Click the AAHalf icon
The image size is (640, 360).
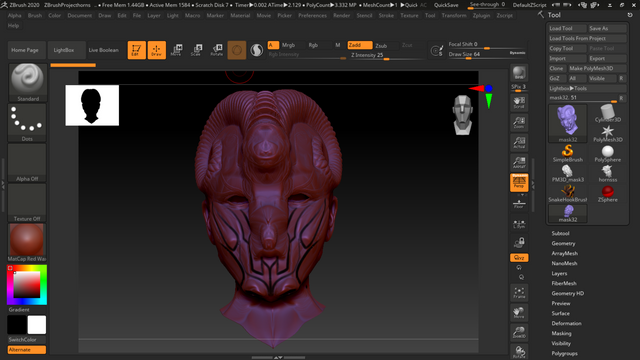coord(519,162)
